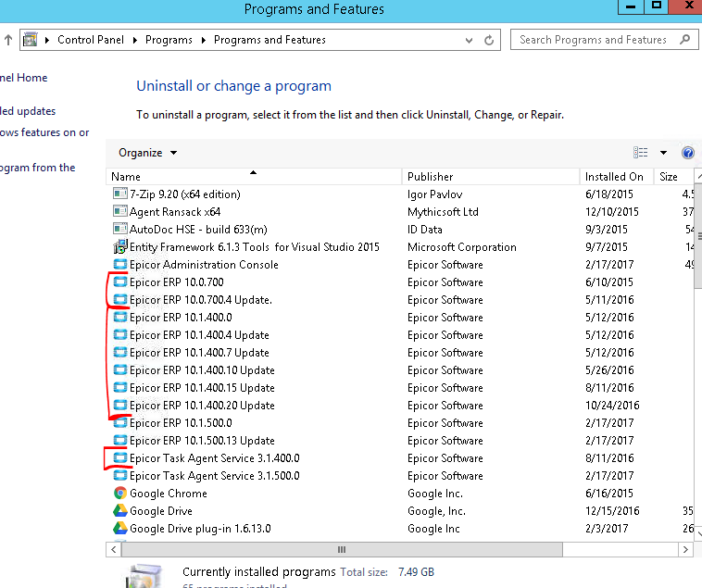This screenshot has width=702, height=588.
Task: Click the Epicor ERP 10.1.400.0 icon
Action: coord(120,317)
